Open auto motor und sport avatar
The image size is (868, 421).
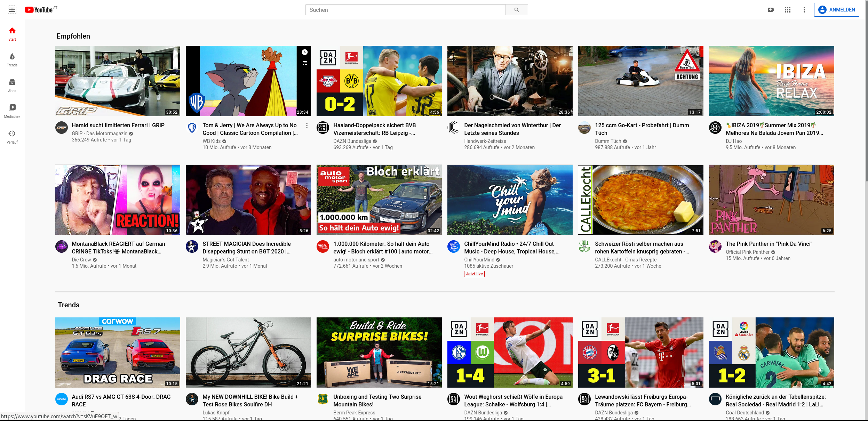[x=323, y=246]
